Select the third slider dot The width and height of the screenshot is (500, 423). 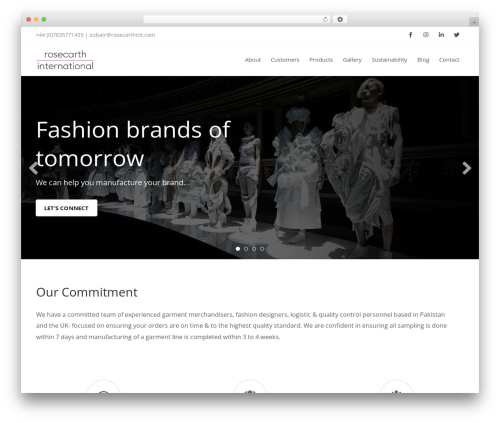(254, 249)
